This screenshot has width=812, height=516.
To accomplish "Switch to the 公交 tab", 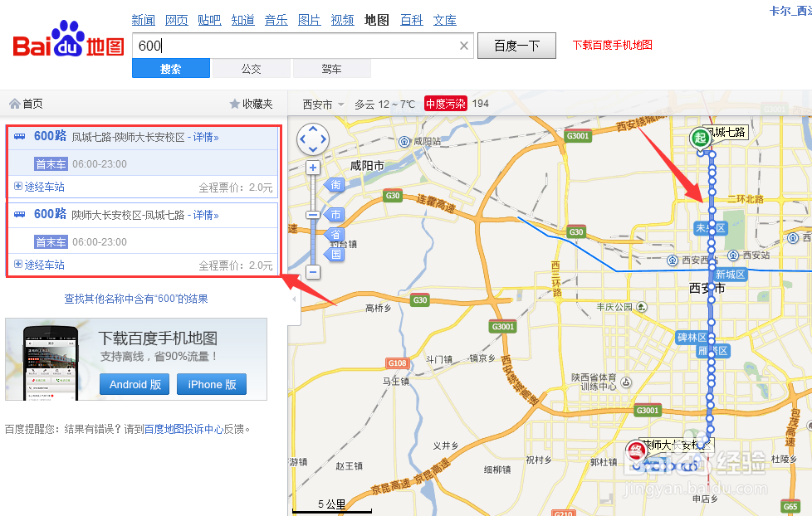I will (252, 68).
